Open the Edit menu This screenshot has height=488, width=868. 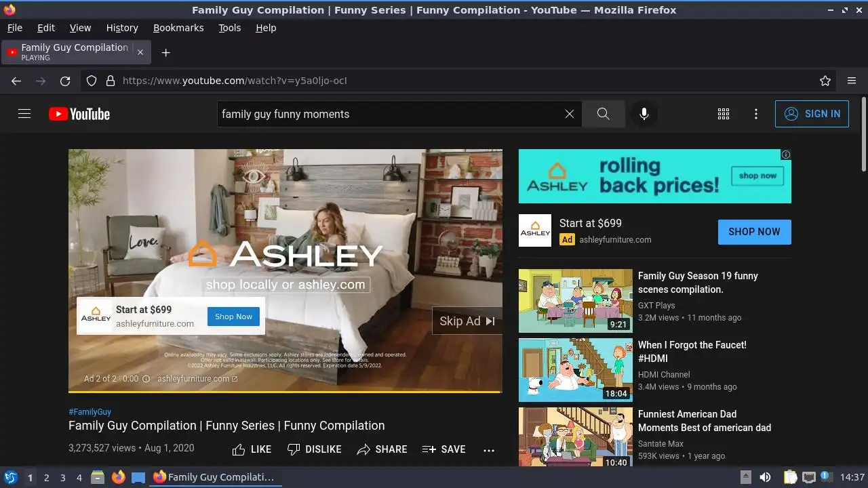point(46,28)
